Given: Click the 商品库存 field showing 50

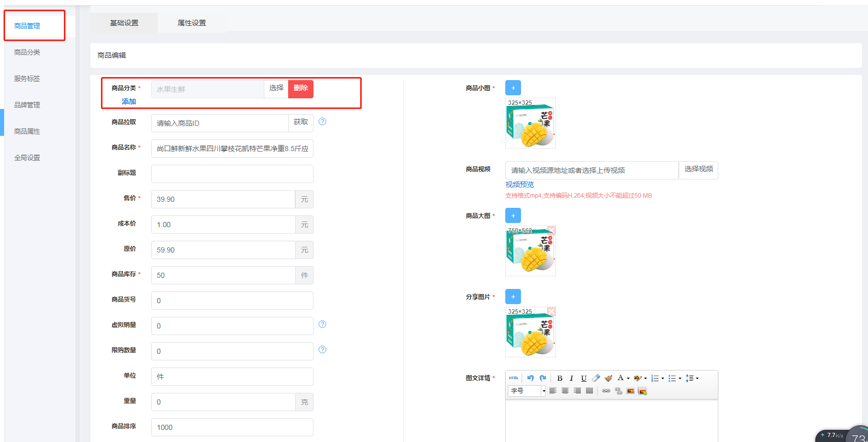Looking at the screenshot, I should [223, 275].
